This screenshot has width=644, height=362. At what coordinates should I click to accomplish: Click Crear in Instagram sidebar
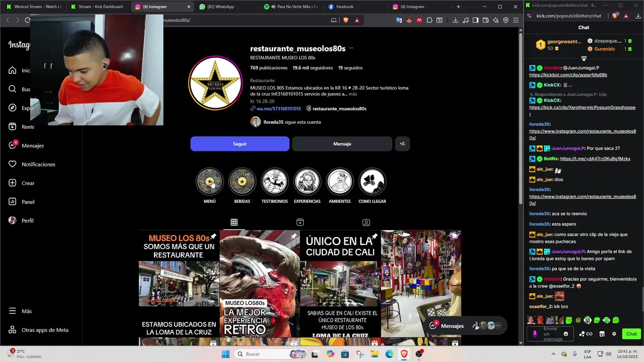click(x=22, y=183)
